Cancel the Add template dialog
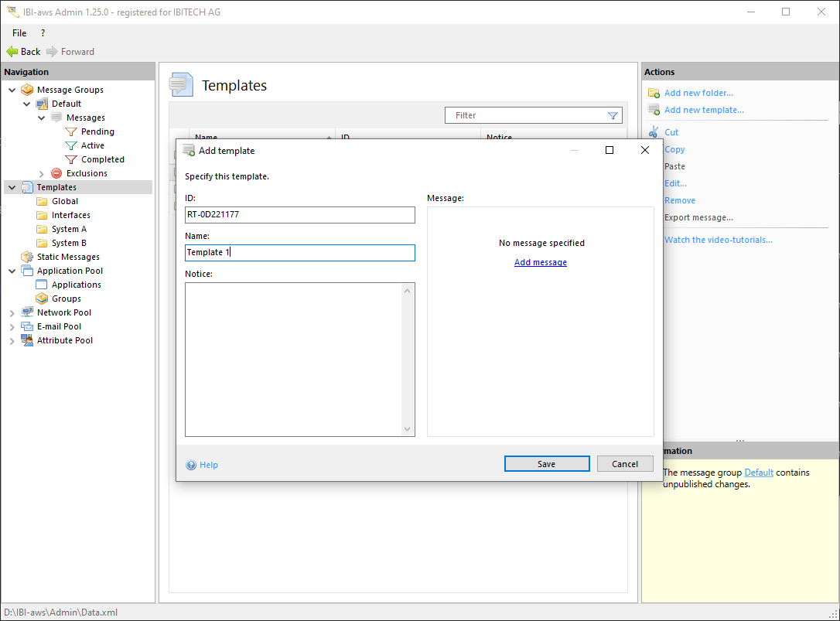Image resolution: width=840 pixels, height=621 pixels. (624, 464)
